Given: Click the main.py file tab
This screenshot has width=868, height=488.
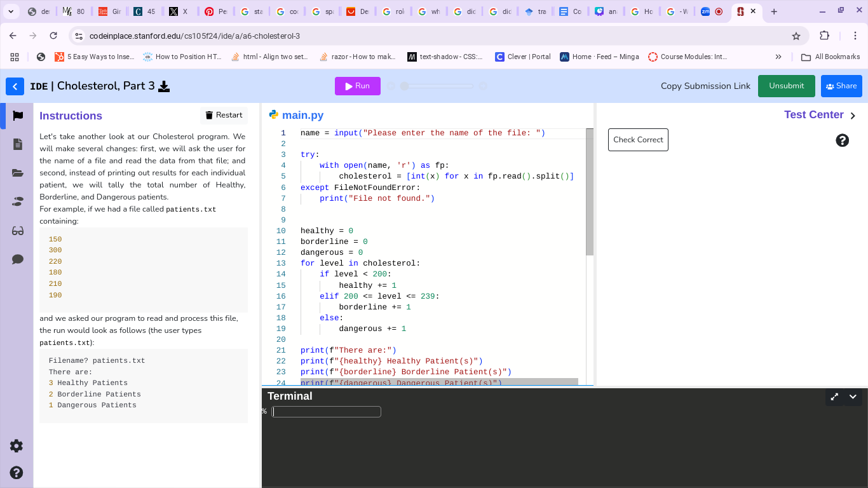Looking at the screenshot, I should coord(296,115).
